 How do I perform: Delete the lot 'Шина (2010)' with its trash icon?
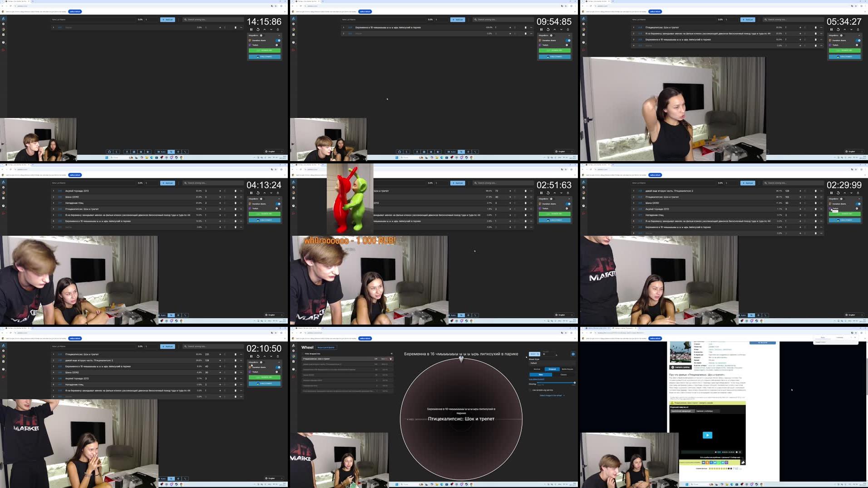235,197
